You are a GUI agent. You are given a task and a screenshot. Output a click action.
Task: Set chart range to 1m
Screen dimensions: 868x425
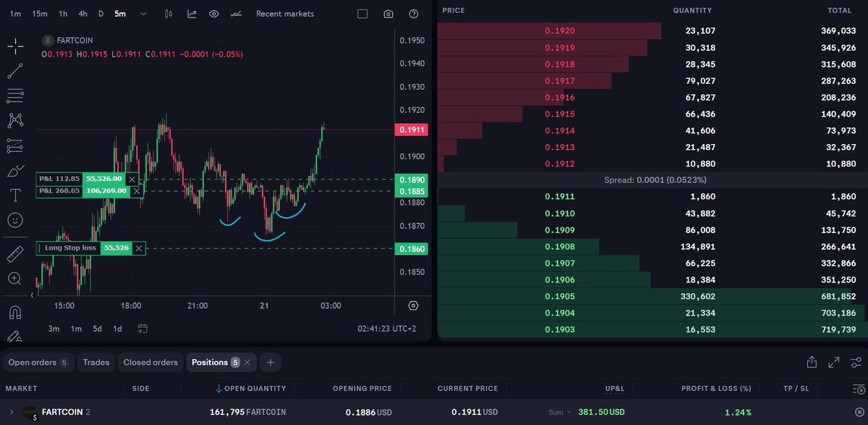[x=76, y=329]
